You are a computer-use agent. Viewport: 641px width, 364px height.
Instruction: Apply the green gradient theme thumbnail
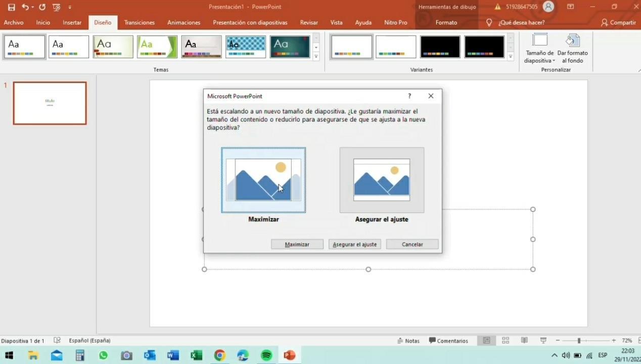pos(157,47)
